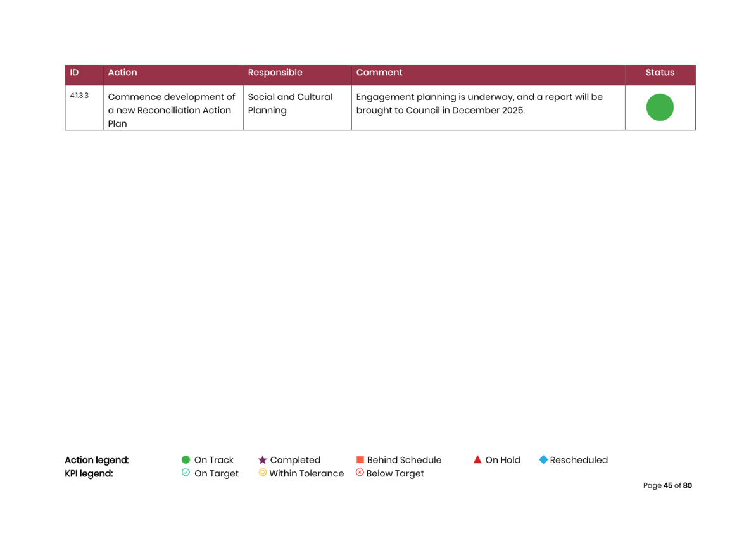Select the orange Behind Schedule square
The image size is (756, 534).
coord(360,460)
